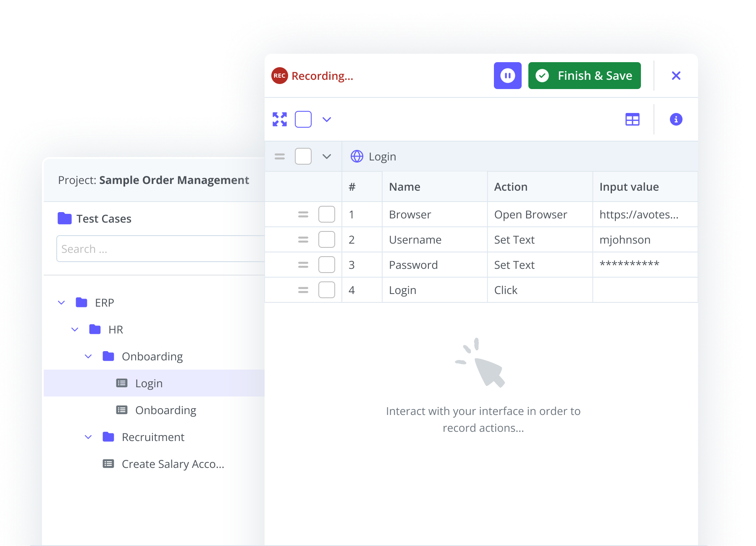Toggle the select-all checkbox in the toolbar
Viewport: 756px width, 546px height.
point(303,119)
